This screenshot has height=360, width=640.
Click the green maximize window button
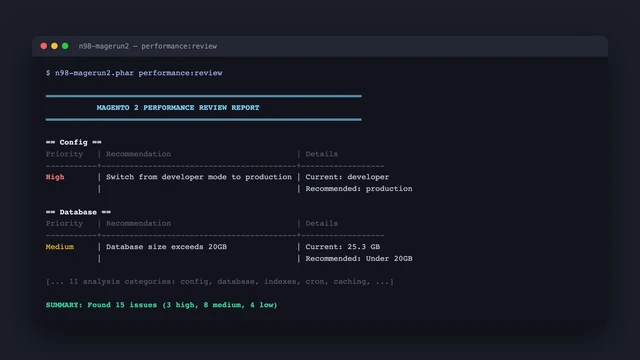pos(65,46)
